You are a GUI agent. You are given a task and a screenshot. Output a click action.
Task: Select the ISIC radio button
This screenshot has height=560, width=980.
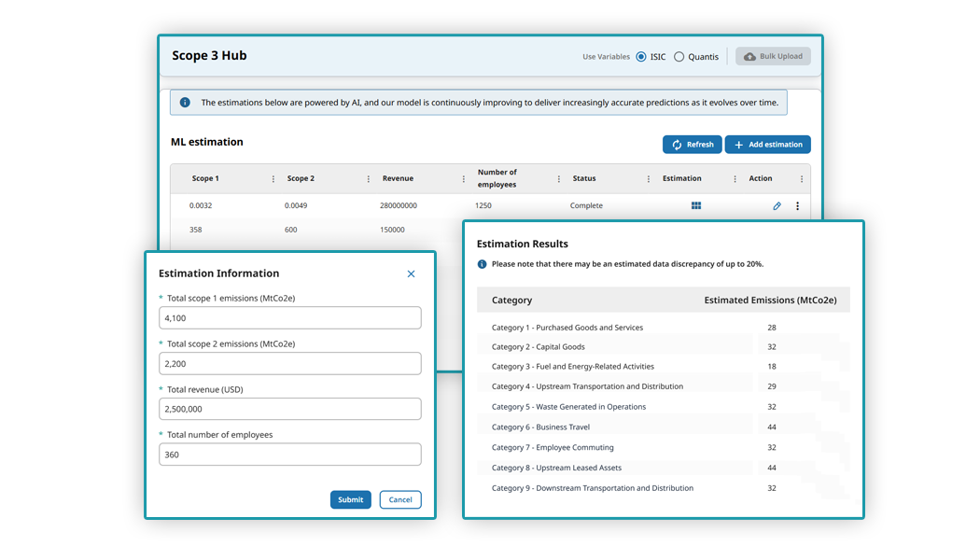[x=643, y=56]
